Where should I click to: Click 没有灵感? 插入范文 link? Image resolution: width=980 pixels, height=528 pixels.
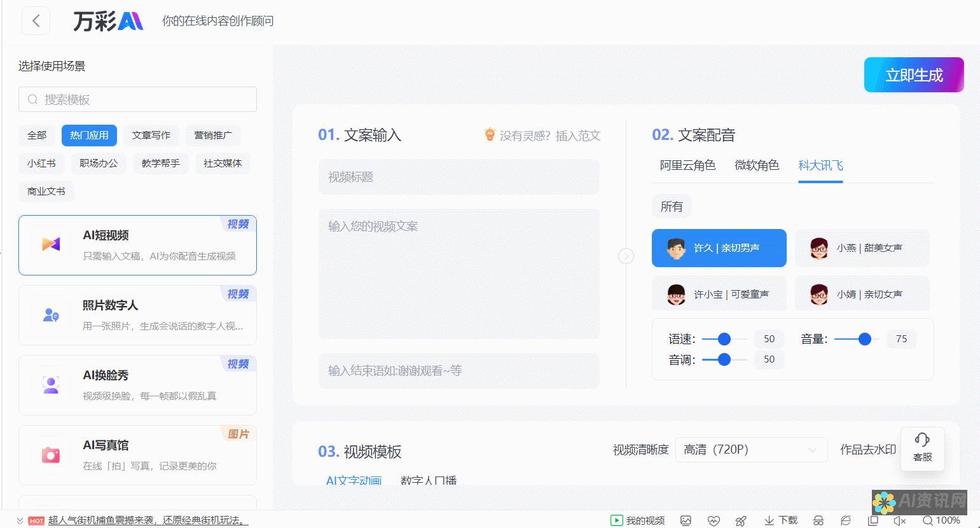tap(542, 135)
